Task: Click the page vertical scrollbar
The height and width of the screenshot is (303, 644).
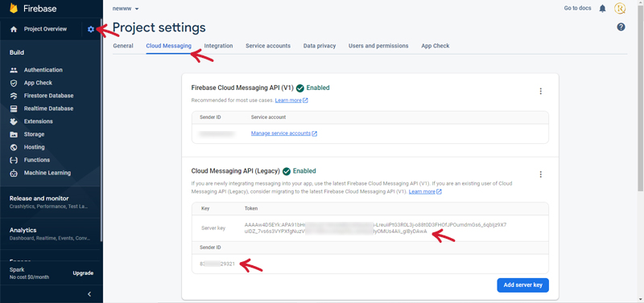Action: pos(641,98)
